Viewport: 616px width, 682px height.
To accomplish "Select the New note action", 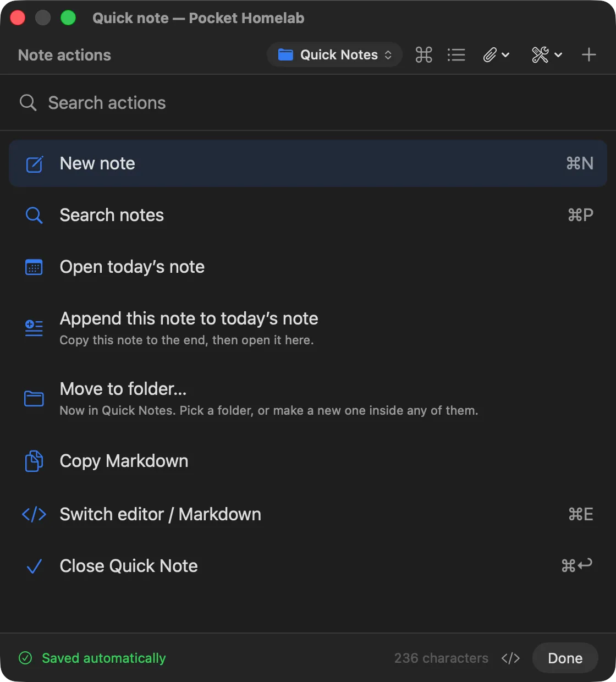I will tap(308, 163).
